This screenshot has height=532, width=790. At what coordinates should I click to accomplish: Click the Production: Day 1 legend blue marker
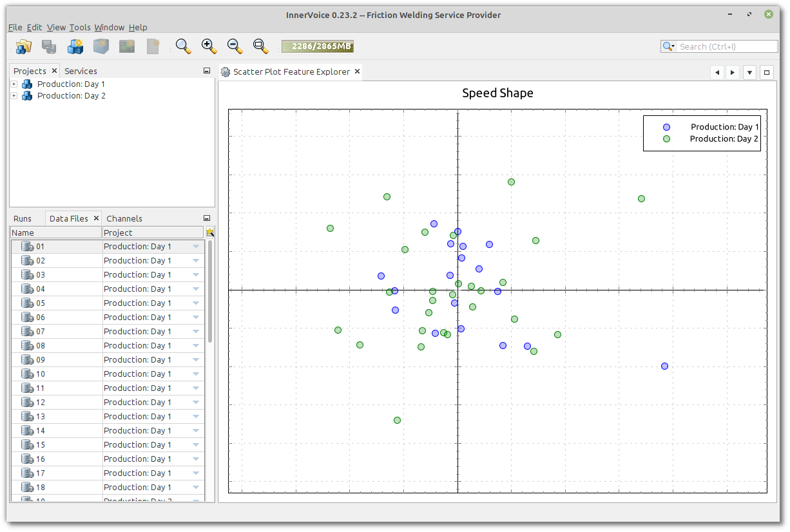667,128
